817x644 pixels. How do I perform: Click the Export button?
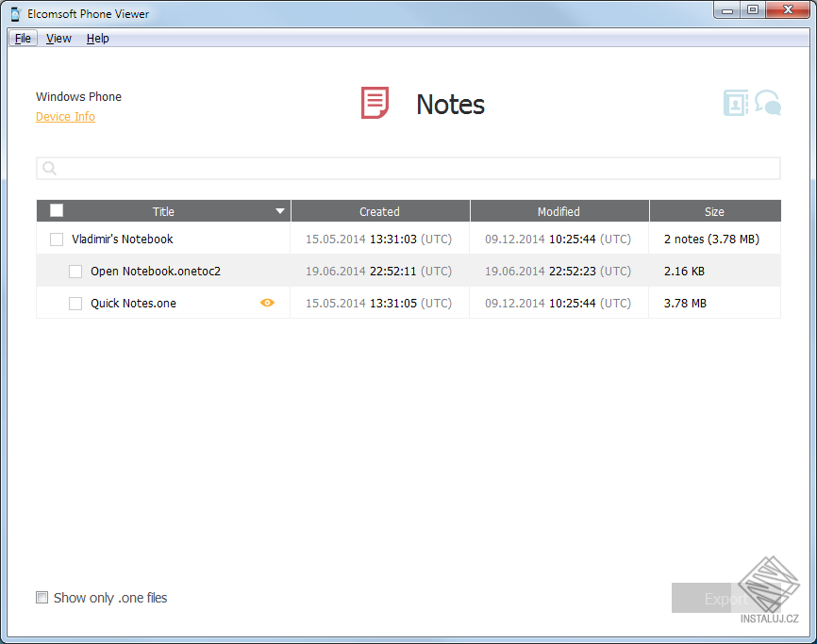725,598
